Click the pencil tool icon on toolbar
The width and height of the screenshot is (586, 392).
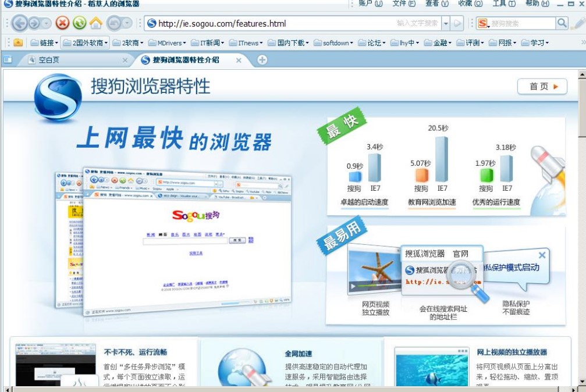[578, 23]
